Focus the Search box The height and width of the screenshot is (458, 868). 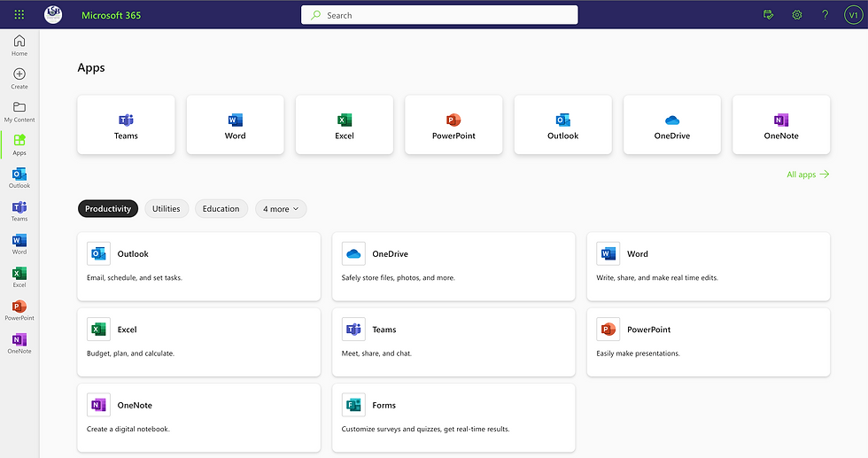[439, 15]
